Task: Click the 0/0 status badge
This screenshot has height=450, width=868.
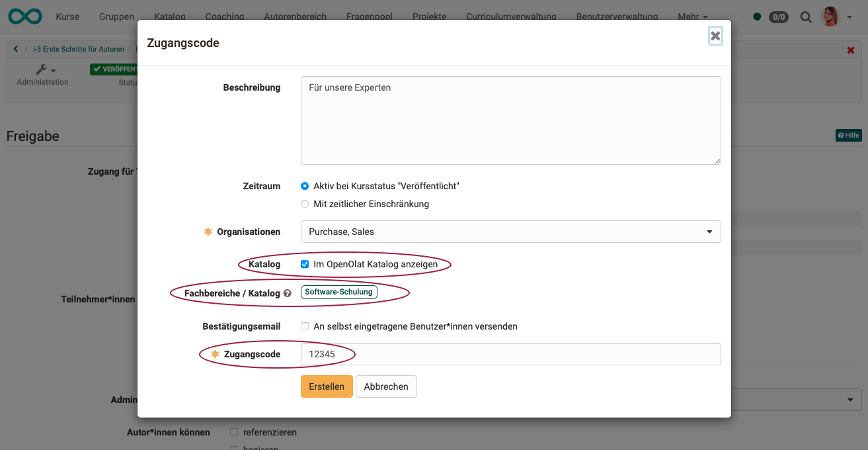Action: (778, 17)
